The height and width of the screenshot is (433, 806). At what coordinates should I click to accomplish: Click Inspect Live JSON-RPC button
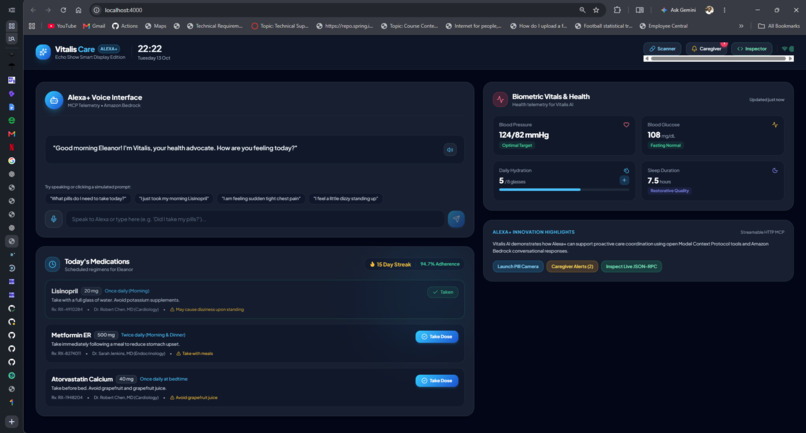[x=631, y=266]
